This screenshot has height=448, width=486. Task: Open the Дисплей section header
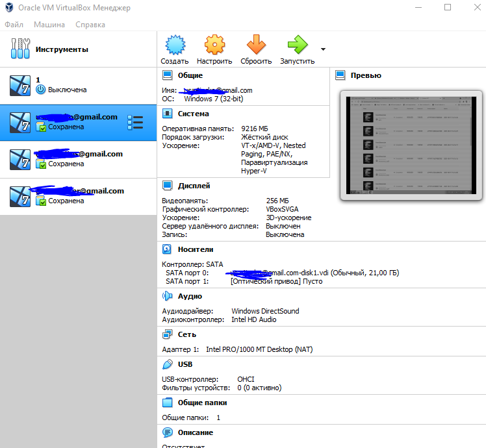pos(194,186)
